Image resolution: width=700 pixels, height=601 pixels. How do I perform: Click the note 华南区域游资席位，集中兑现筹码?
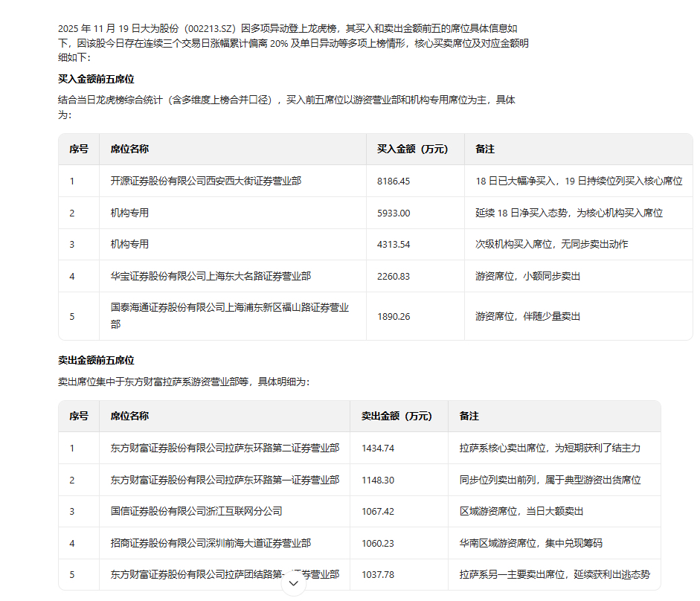(x=531, y=544)
